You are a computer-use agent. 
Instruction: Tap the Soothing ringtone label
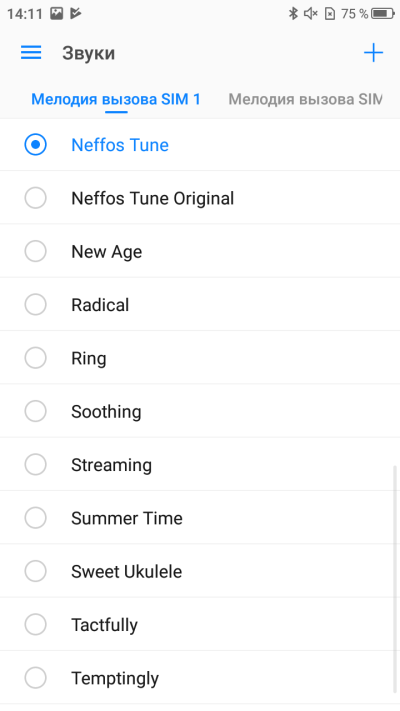pos(106,412)
